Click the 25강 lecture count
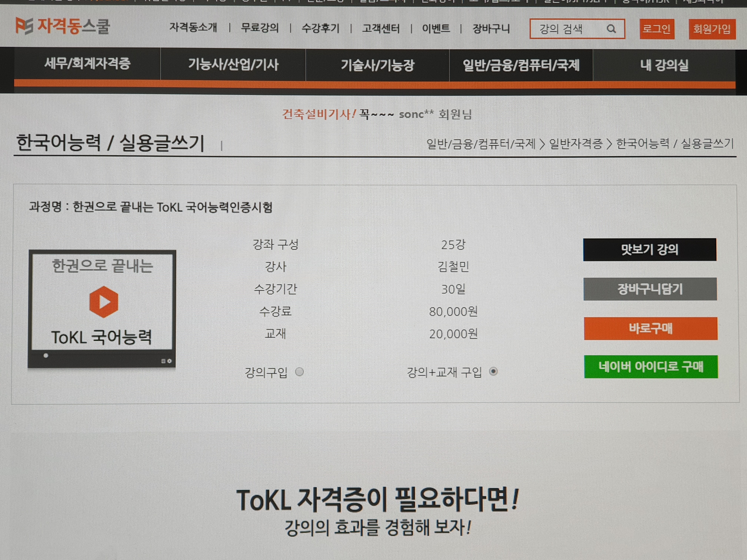The width and height of the screenshot is (747, 560). coord(453,244)
